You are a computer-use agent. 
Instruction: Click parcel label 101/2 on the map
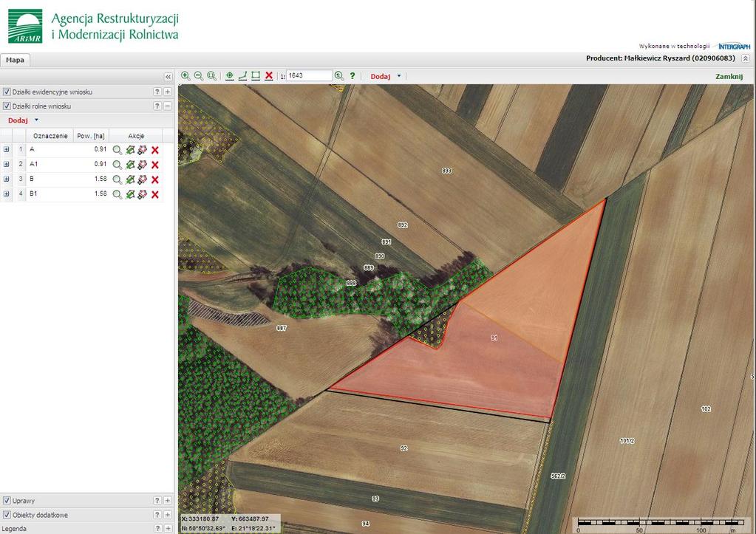pos(627,441)
